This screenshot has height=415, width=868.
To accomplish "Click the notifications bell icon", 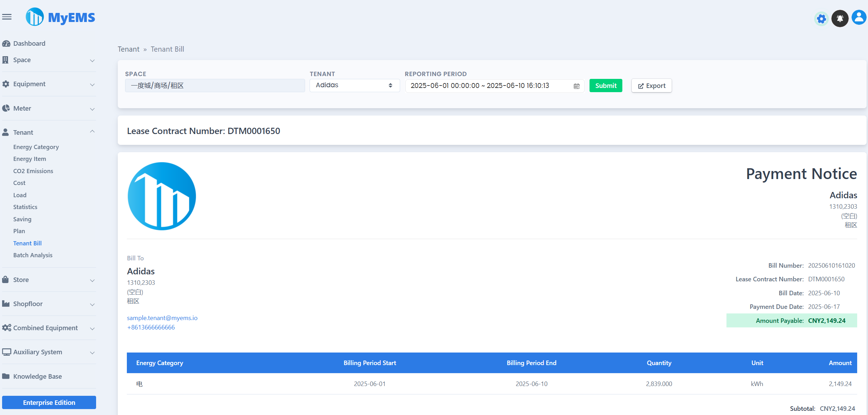I will coord(840,18).
